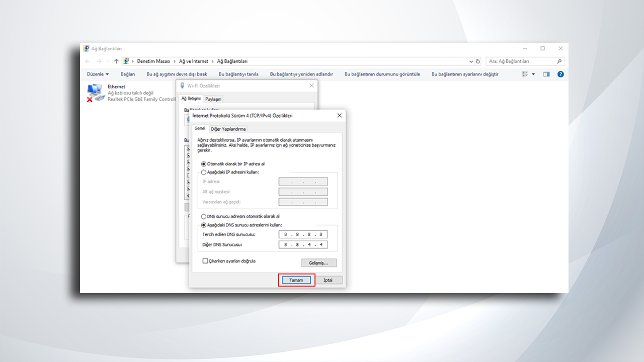Click 'Bu bağlantıyı tanıla' command
Screen dimensions: 644x362
click(238, 74)
